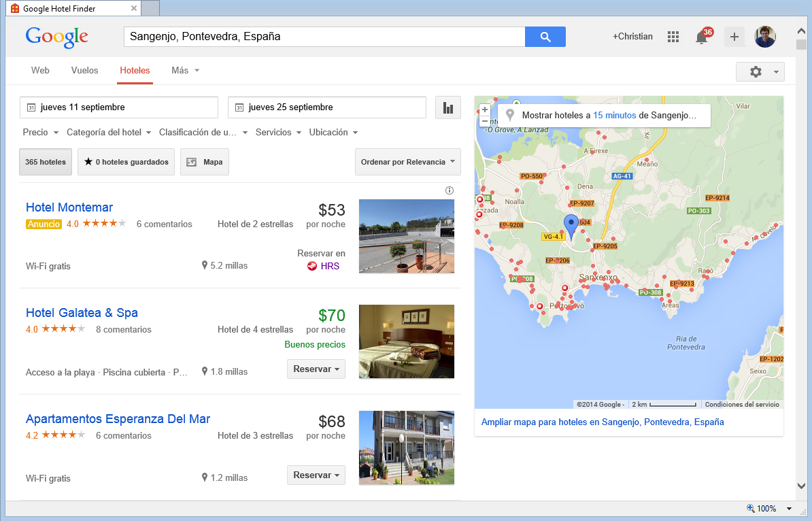Select the Google Hotel Finder browser tab
This screenshot has height=521, width=812.
73,8
